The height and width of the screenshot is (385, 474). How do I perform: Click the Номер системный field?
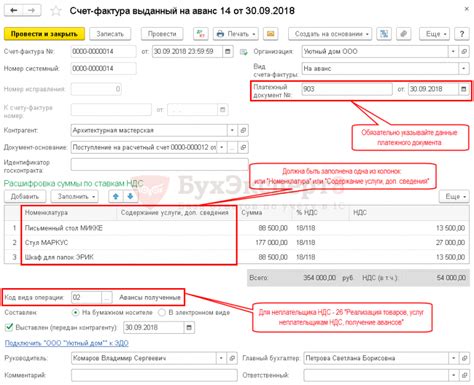tap(103, 69)
